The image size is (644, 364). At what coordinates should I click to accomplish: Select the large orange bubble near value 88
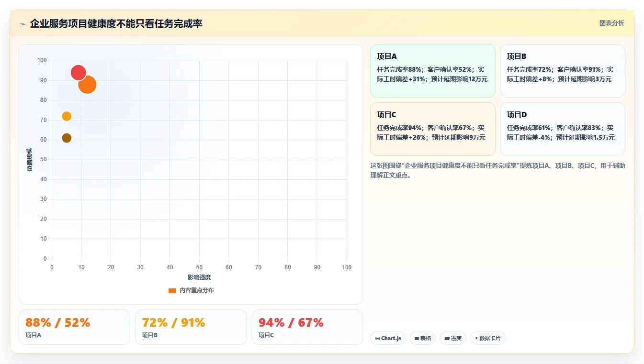pos(87,85)
